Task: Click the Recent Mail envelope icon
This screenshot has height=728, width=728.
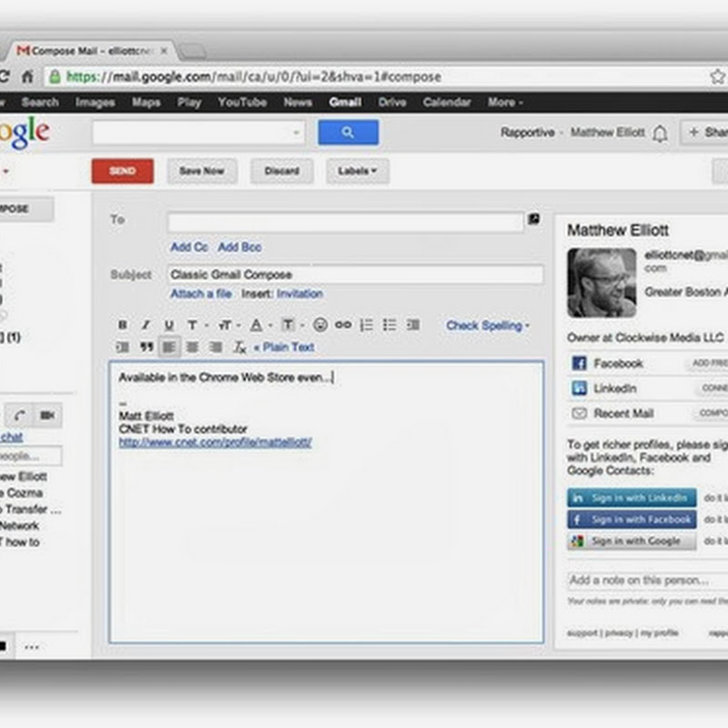Action: pos(579,413)
